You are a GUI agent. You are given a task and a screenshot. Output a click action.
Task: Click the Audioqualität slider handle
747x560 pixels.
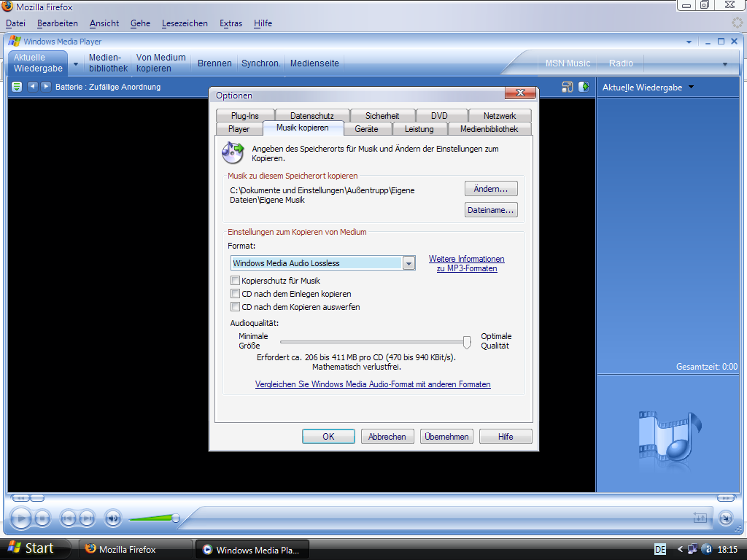(467, 342)
